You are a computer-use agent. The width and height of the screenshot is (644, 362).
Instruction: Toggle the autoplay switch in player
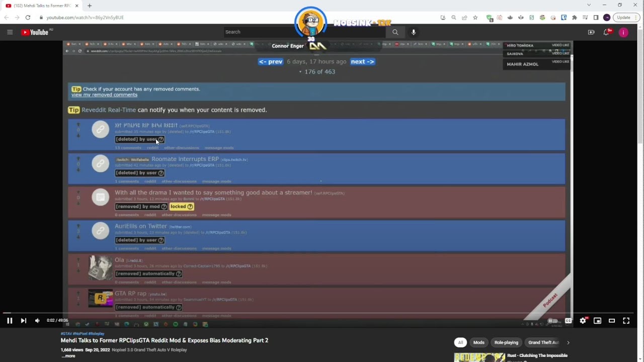(553, 321)
